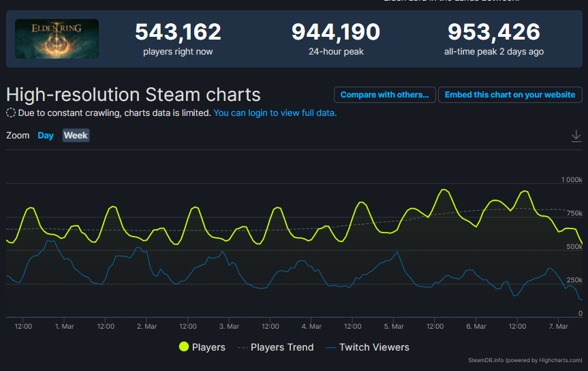Click the yellow Players legend circle
588x371 pixels.
click(x=184, y=346)
